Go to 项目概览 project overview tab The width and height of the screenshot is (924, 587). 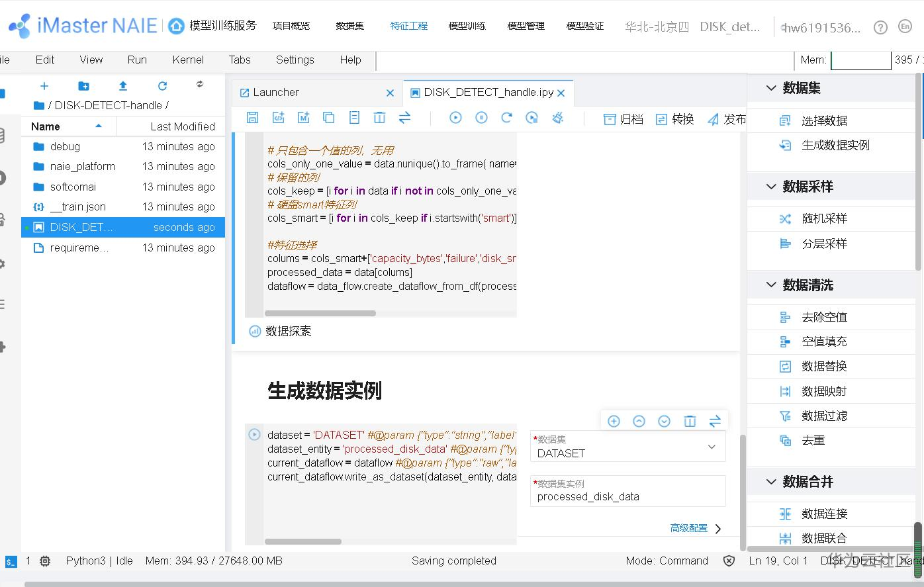[291, 26]
